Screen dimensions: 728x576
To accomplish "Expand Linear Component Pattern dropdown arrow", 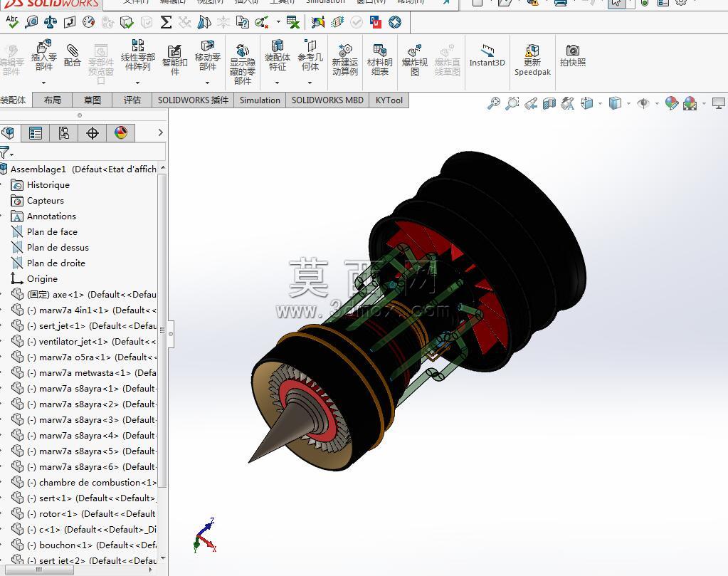I will (x=138, y=83).
